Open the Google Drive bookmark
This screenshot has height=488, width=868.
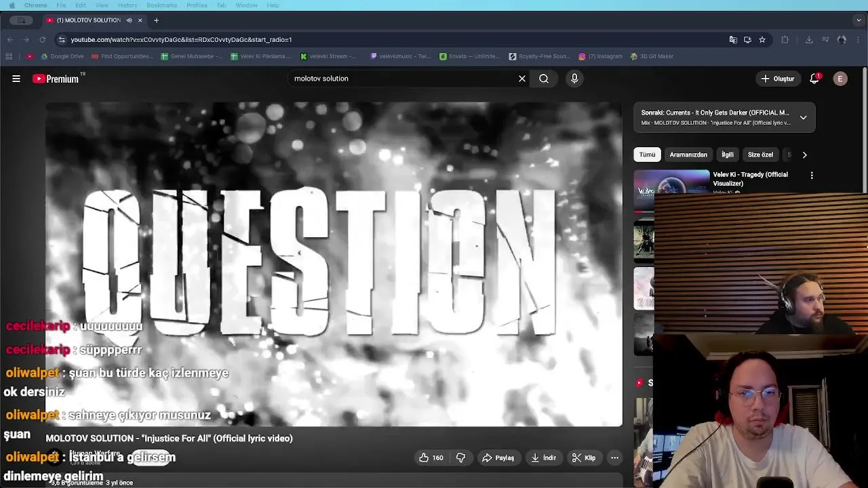point(62,56)
